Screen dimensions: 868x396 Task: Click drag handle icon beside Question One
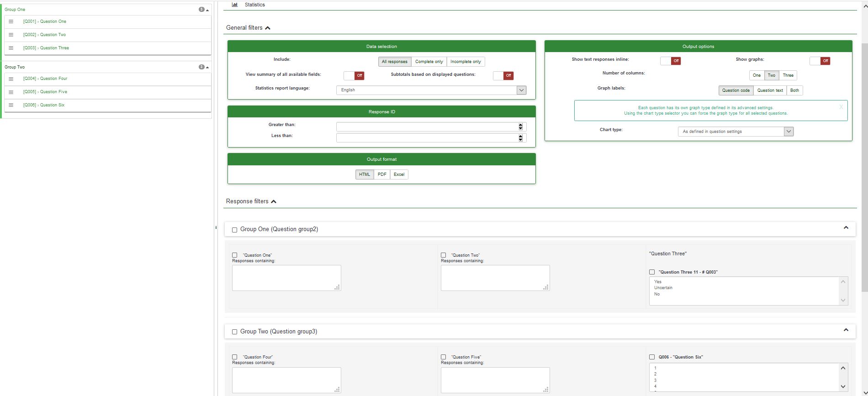(11, 21)
